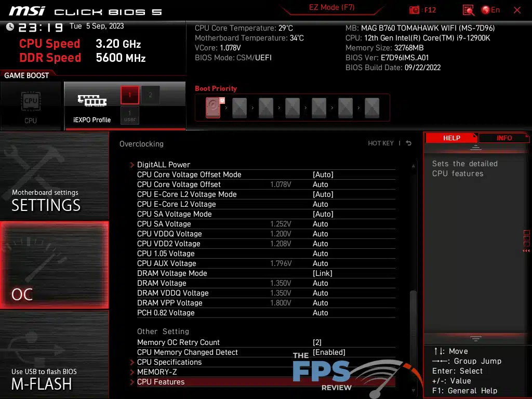Click the scroll up arrow of settings list
This screenshot has width=532, height=399.
click(x=413, y=166)
